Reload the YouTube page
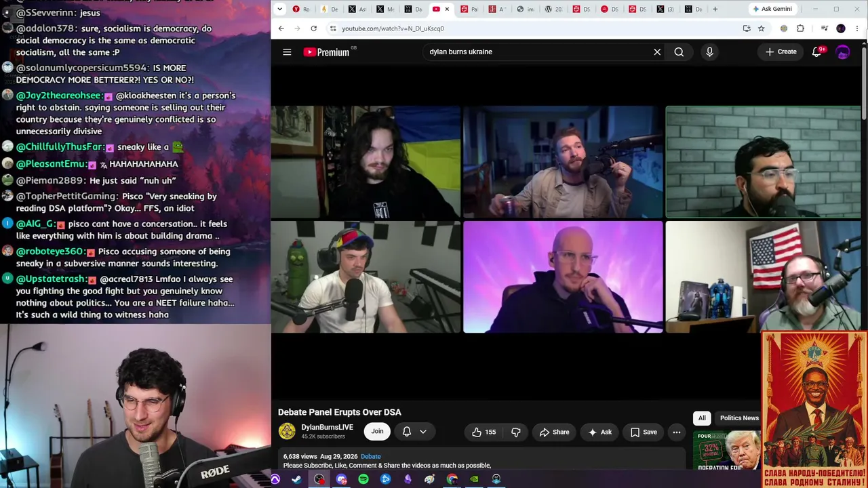 [x=313, y=28]
